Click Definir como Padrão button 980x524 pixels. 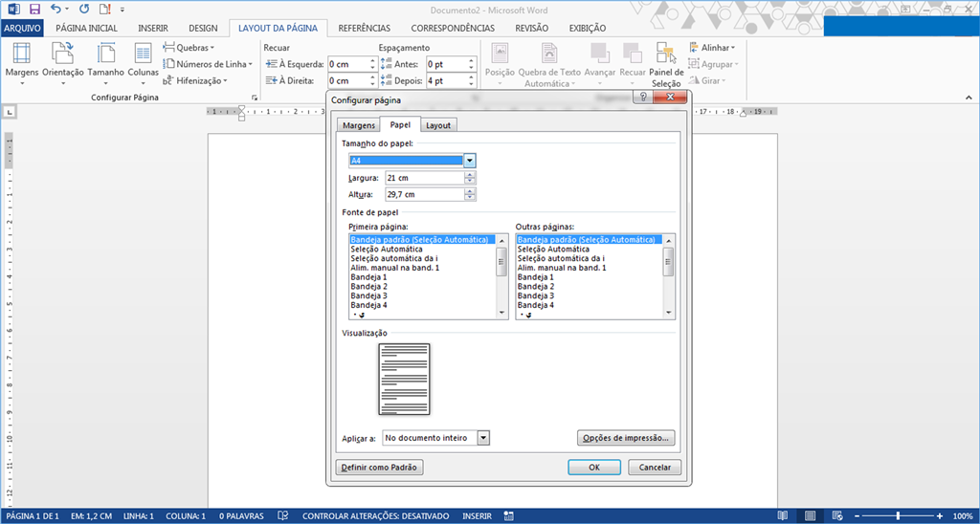pyautogui.click(x=380, y=468)
